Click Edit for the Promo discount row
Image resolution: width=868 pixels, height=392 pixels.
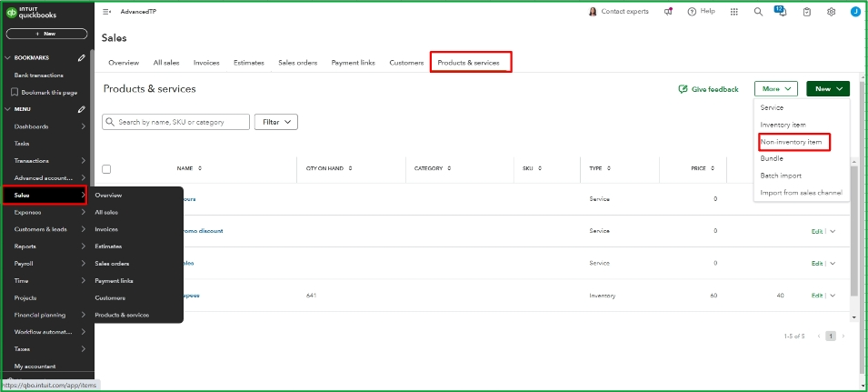(817, 231)
